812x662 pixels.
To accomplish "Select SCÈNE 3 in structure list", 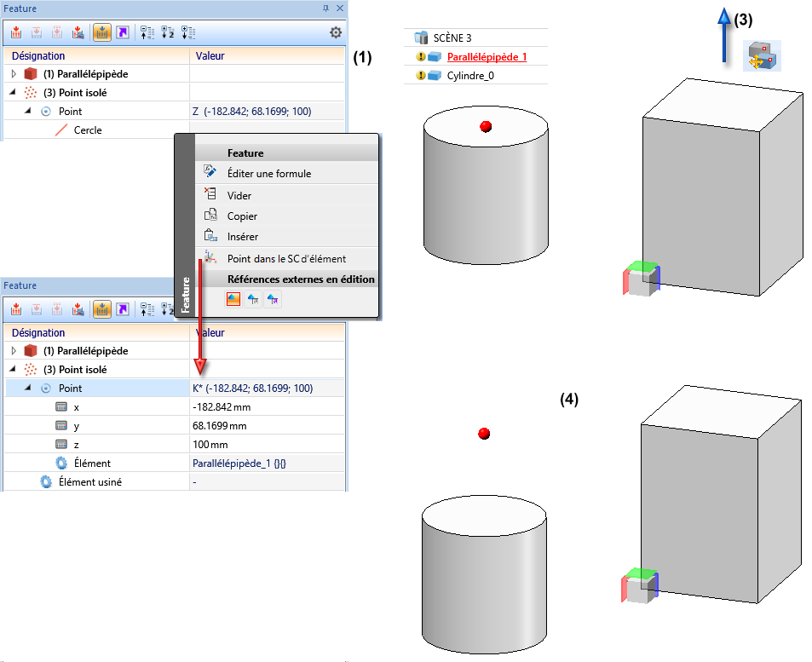I will click(452, 37).
